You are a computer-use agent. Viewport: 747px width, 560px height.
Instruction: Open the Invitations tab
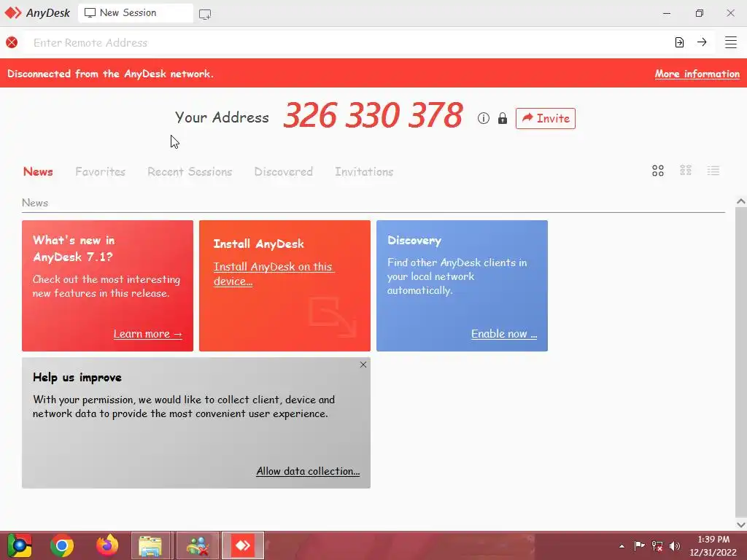coord(364,171)
